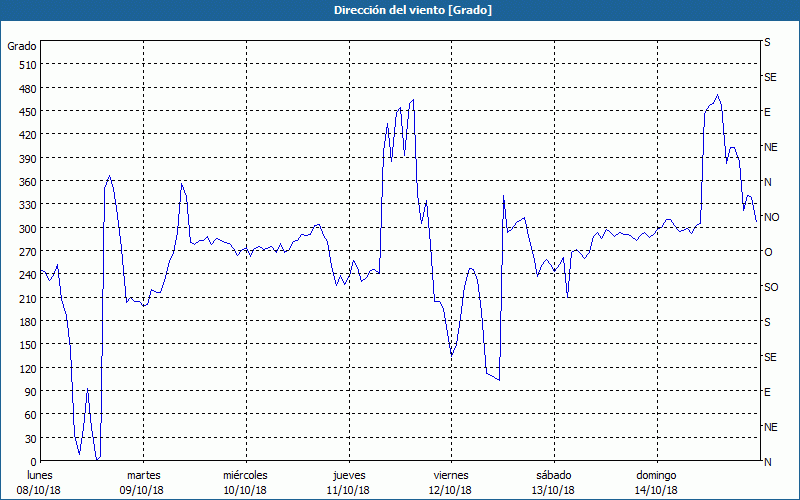This screenshot has width=800, height=500.
Task: Pick the "390" y-axis value
Action: [x=28, y=159]
